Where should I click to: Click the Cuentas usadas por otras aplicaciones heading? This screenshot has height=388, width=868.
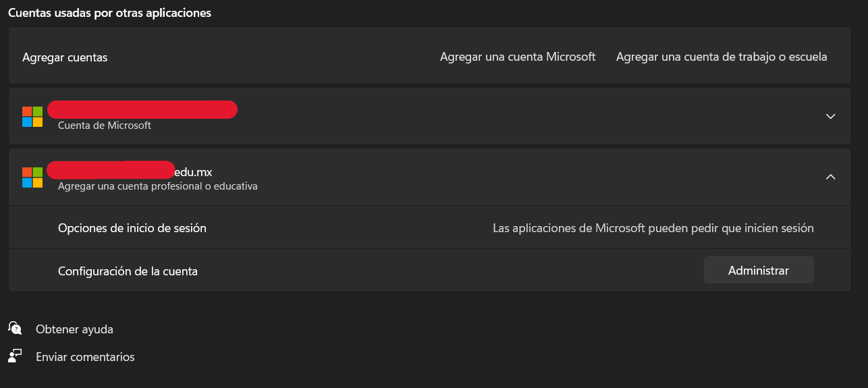(109, 13)
